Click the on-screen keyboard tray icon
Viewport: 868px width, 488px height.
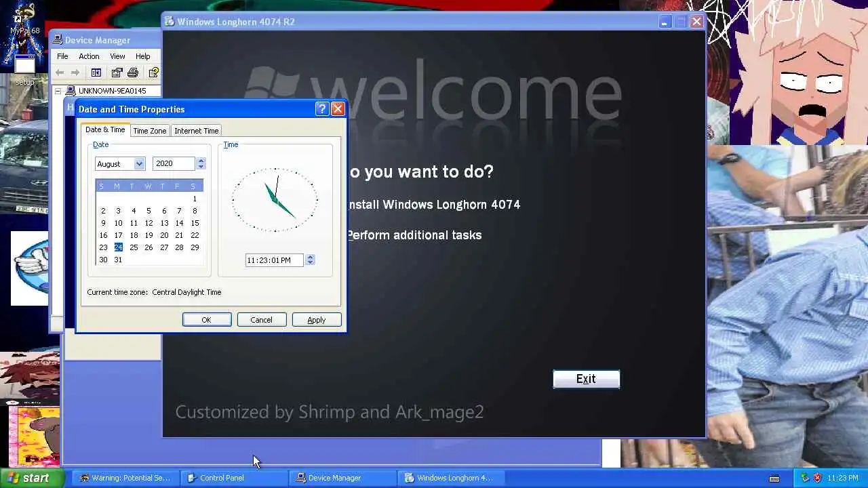coord(775,479)
